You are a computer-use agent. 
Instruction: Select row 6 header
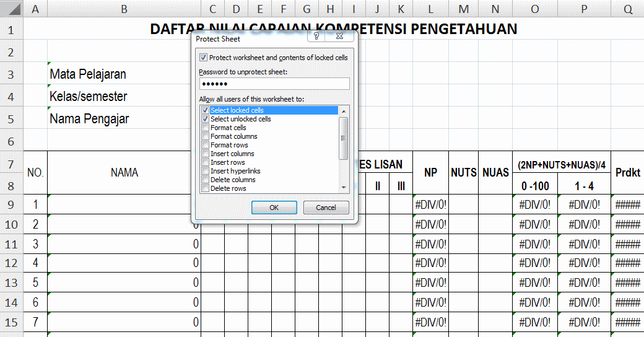(12, 141)
